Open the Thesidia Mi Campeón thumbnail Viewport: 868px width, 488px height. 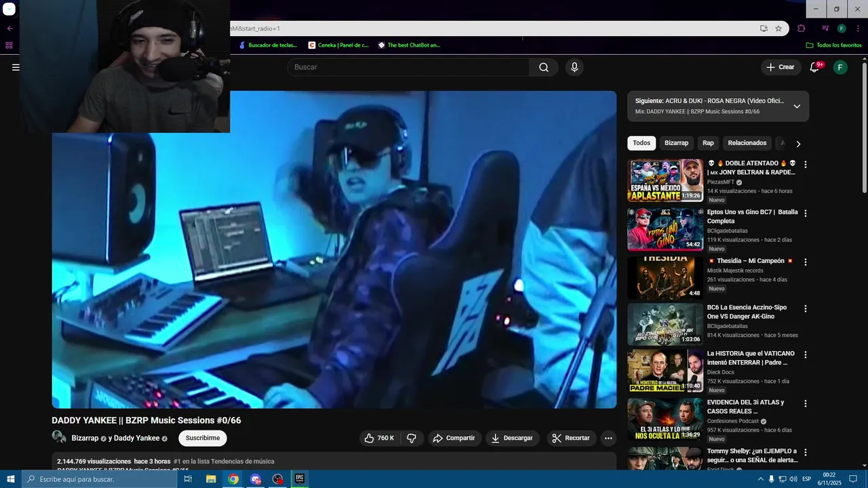click(x=665, y=277)
